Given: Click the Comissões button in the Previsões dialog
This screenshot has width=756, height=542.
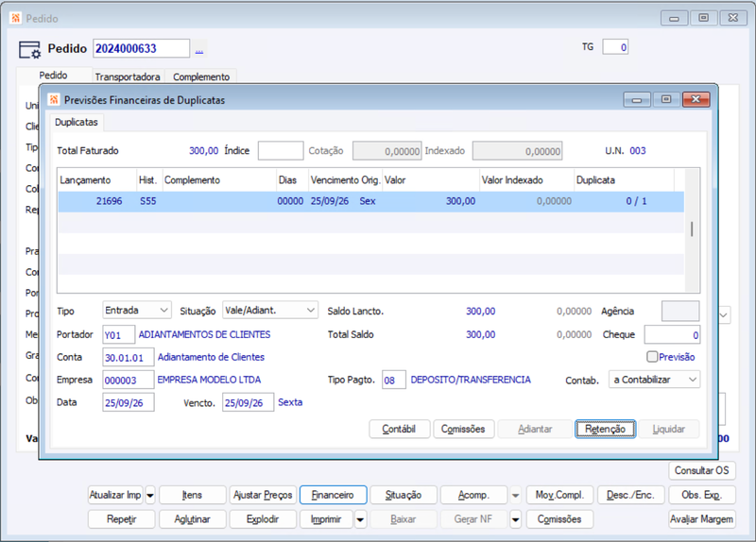Looking at the screenshot, I should [463, 429].
